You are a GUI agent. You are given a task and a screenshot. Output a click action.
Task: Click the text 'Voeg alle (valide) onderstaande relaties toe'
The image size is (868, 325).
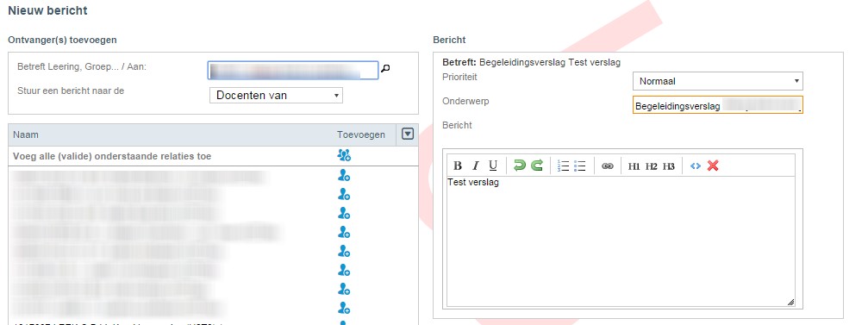point(112,156)
